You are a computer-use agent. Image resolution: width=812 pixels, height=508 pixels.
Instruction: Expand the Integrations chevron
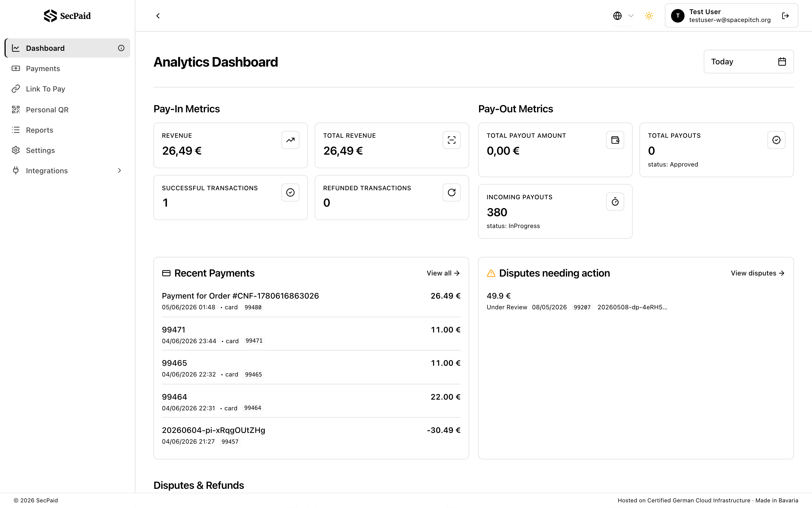120,171
